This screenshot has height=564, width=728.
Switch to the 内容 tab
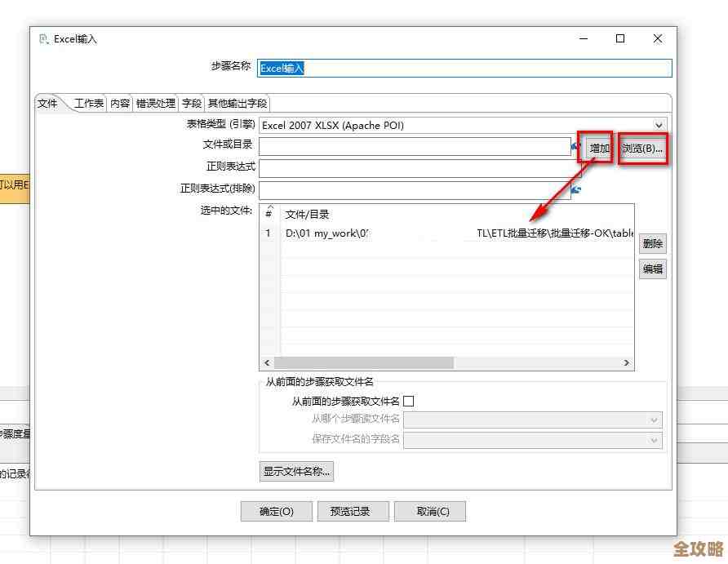coord(119,103)
